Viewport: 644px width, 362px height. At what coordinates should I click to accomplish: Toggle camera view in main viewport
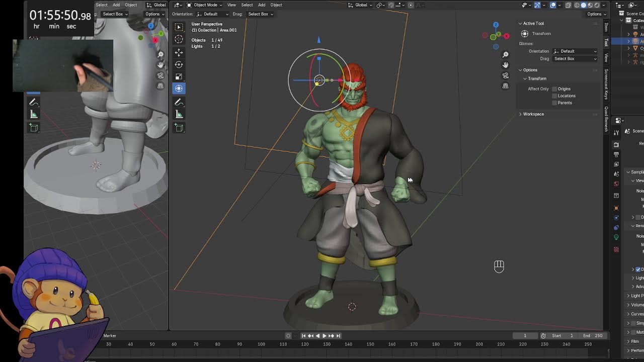506,75
